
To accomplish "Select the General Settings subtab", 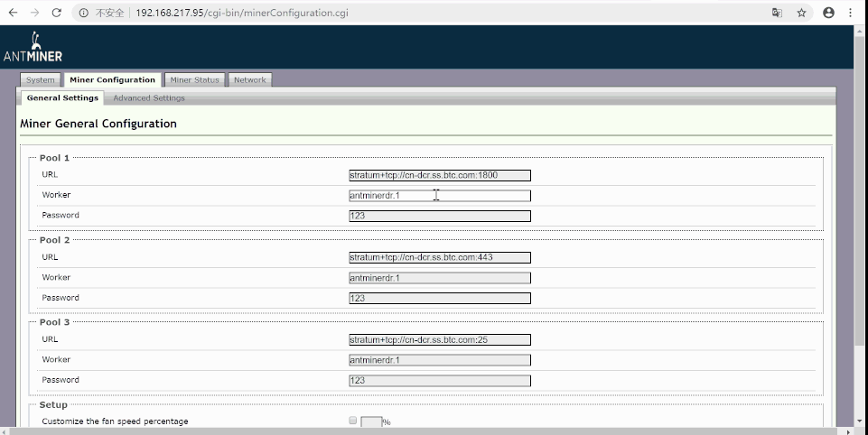I will click(62, 98).
